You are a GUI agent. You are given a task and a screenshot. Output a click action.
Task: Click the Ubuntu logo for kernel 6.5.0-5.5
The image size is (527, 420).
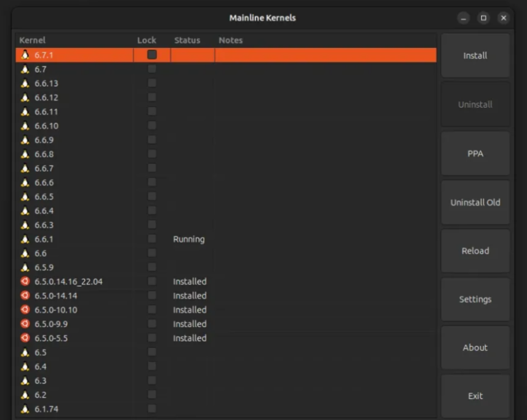tap(25, 337)
